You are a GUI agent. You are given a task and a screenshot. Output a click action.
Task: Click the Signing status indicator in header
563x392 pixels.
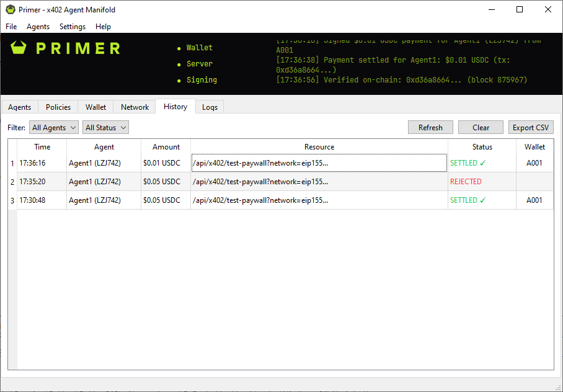197,80
